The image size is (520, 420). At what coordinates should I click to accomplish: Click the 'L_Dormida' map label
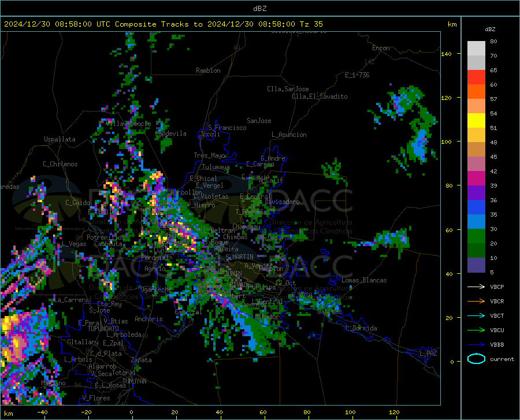(361, 328)
